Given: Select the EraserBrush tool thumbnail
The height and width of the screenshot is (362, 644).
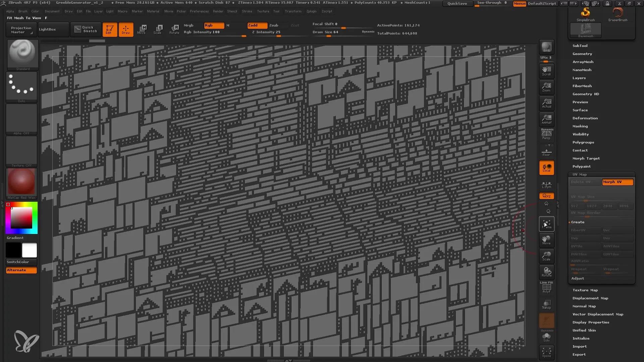Looking at the screenshot, I should click(618, 14).
